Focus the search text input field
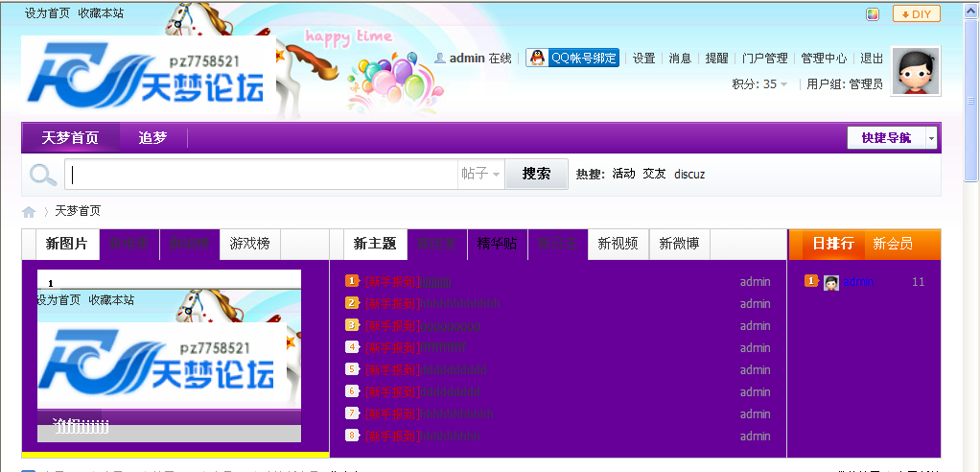This screenshot has width=980, height=472. 261,174
